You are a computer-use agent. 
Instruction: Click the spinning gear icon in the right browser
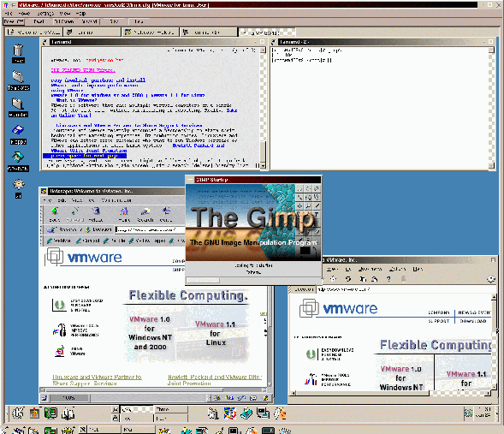coord(491,279)
